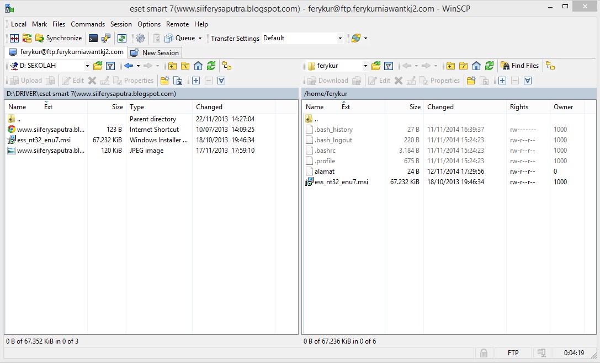Screen dimensions: 600x364
Task: Expand the Queue dropdown arrow
Action: pyautogui.click(x=200, y=38)
